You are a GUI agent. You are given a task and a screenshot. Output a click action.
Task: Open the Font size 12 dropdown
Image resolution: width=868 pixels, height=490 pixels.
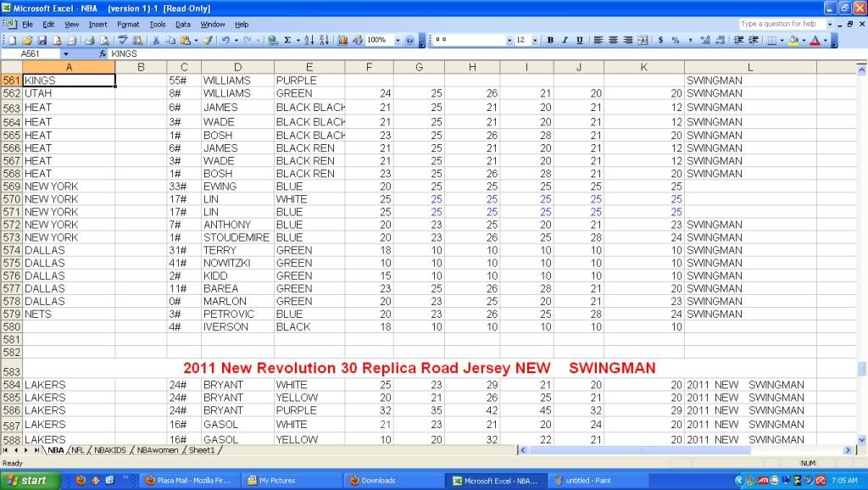[535, 41]
